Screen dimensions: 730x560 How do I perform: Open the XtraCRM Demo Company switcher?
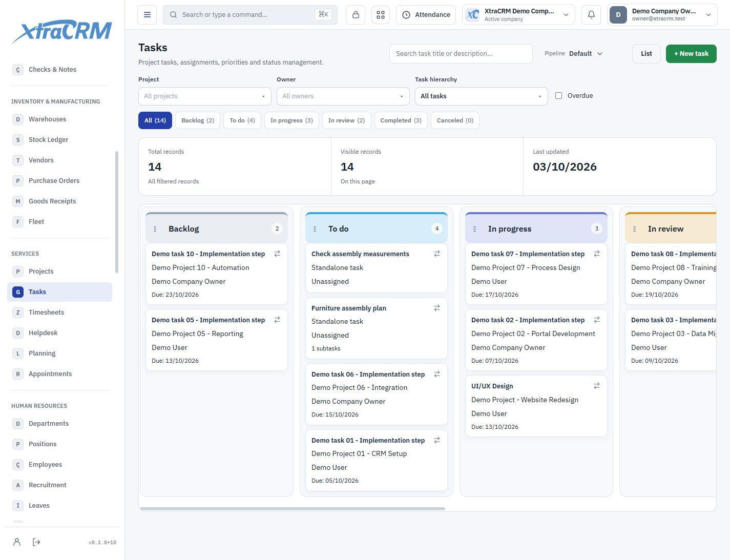pyautogui.click(x=518, y=15)
